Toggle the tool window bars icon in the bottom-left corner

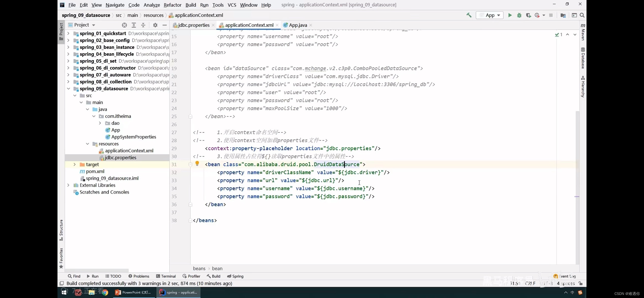(x=62, y=283)
